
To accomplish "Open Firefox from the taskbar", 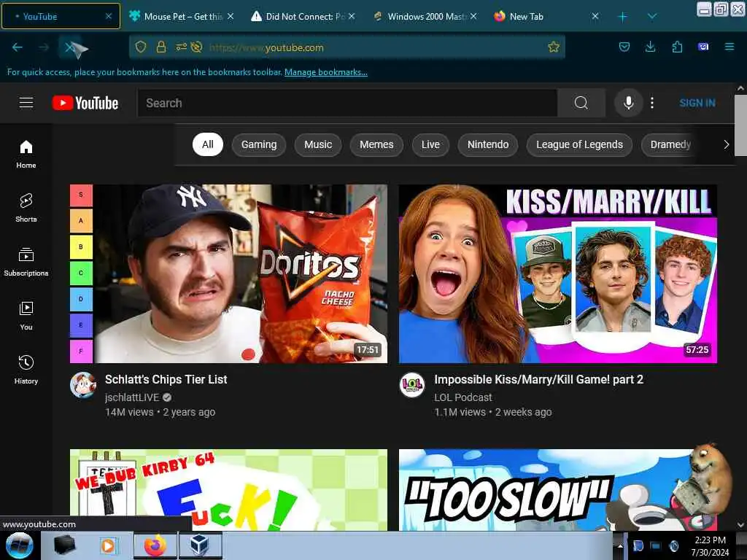I will [x=155, y=545].
